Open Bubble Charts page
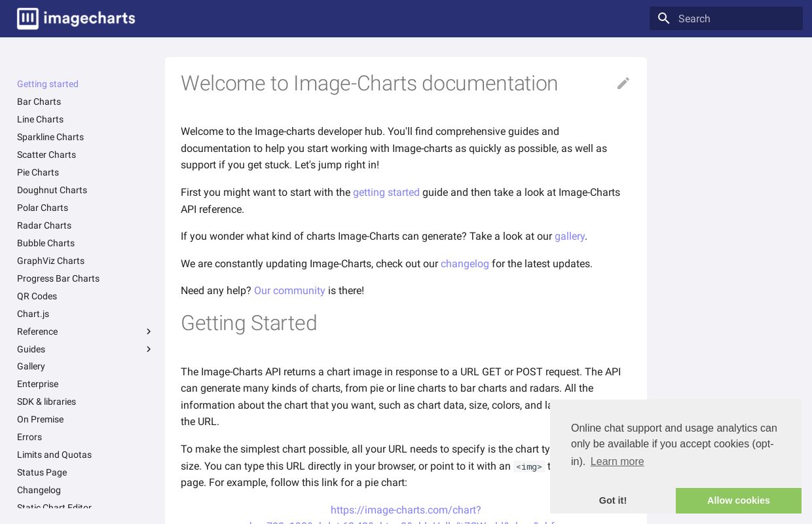Viewport: 812px width, 524px height. (46, 243)
